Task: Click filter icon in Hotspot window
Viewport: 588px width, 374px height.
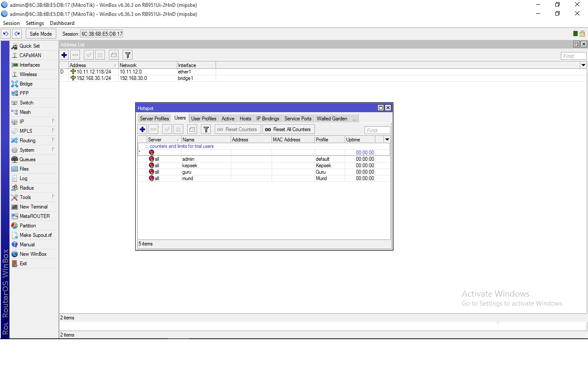Action: [x=206, y=129]
